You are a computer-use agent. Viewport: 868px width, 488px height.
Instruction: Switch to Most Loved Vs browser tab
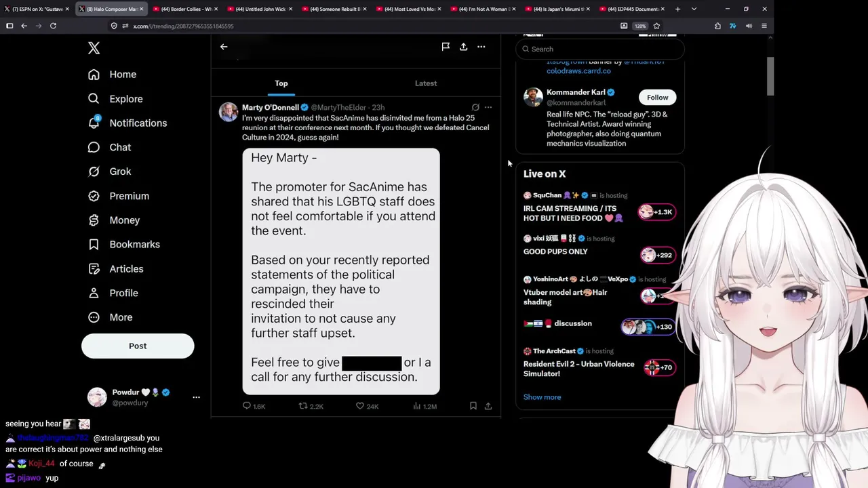pos(408,9)
